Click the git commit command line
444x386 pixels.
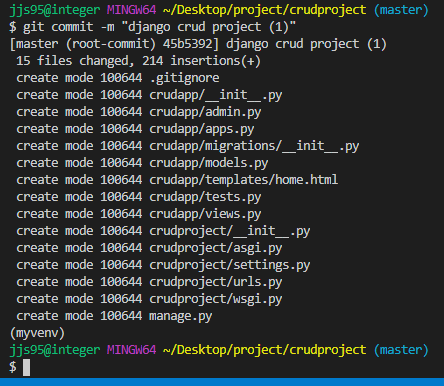tap(153, 27)
